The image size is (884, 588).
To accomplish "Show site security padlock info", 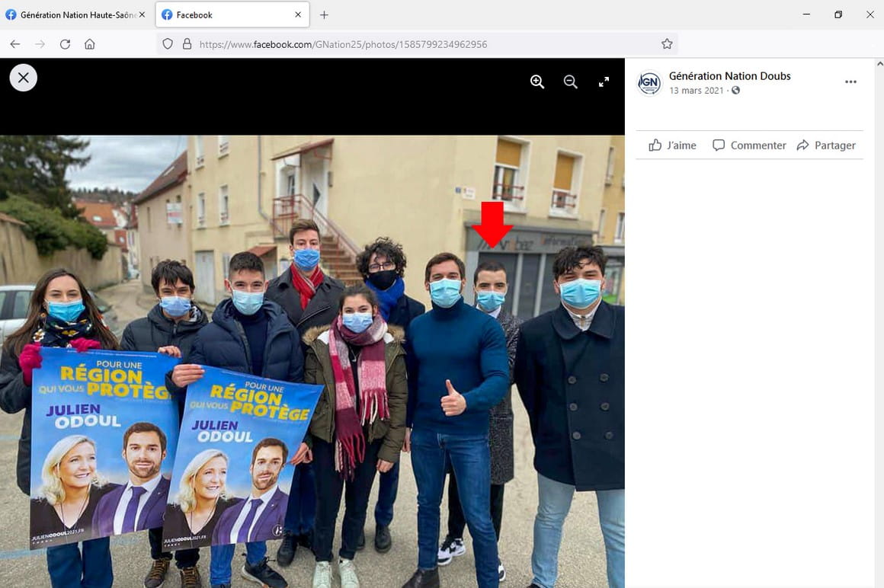I will pyautogui.click(x=187, y=44).
